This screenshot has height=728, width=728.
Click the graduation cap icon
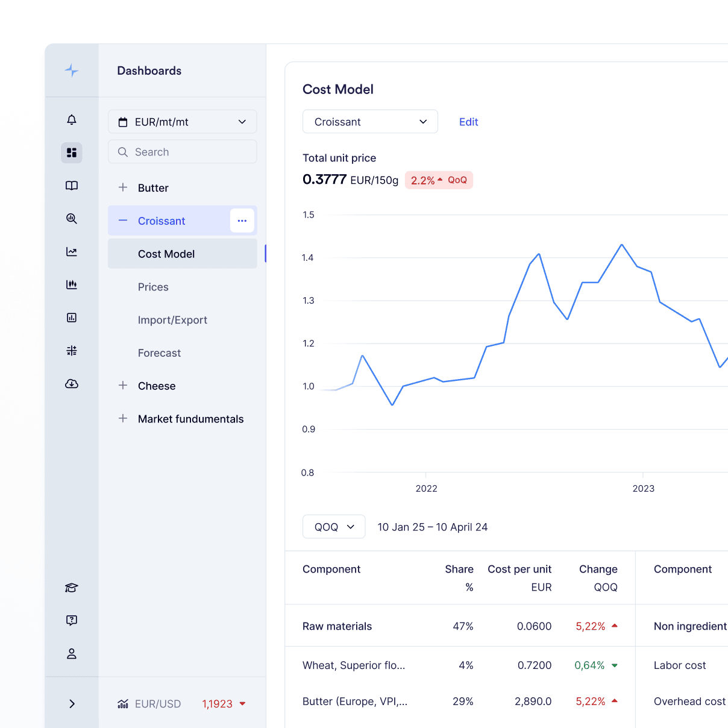tap(72, 588)
